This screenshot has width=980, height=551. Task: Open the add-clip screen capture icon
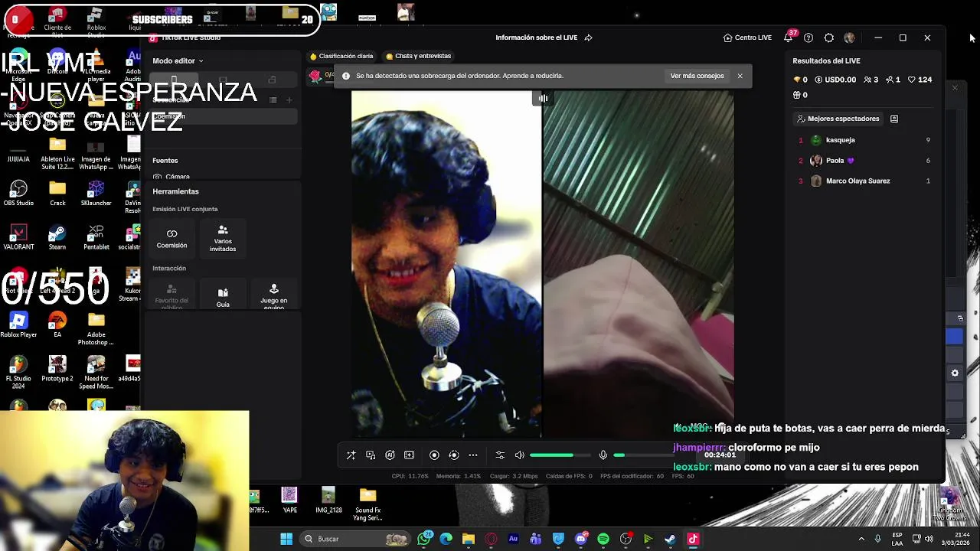409,455
